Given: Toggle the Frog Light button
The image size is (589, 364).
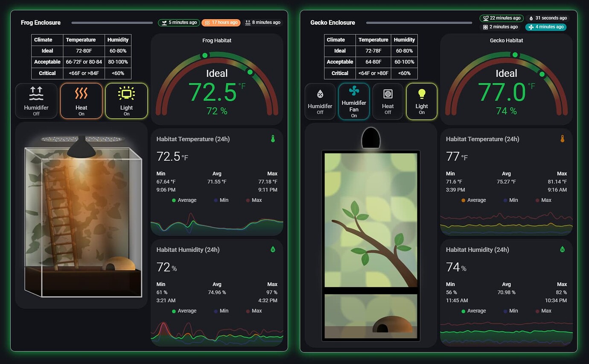Looking at the screenshot, I should (126, 101).
